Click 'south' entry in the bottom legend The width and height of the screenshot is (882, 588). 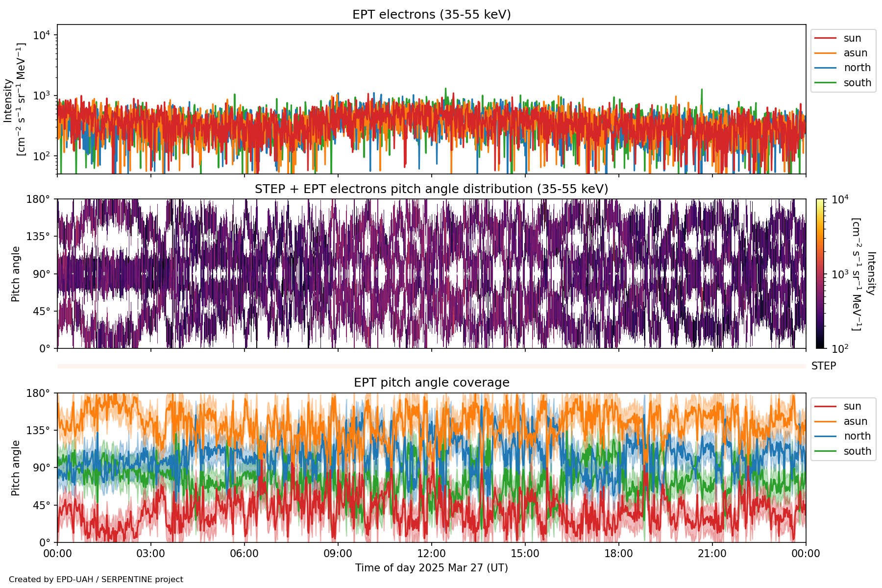coord(857,451)
